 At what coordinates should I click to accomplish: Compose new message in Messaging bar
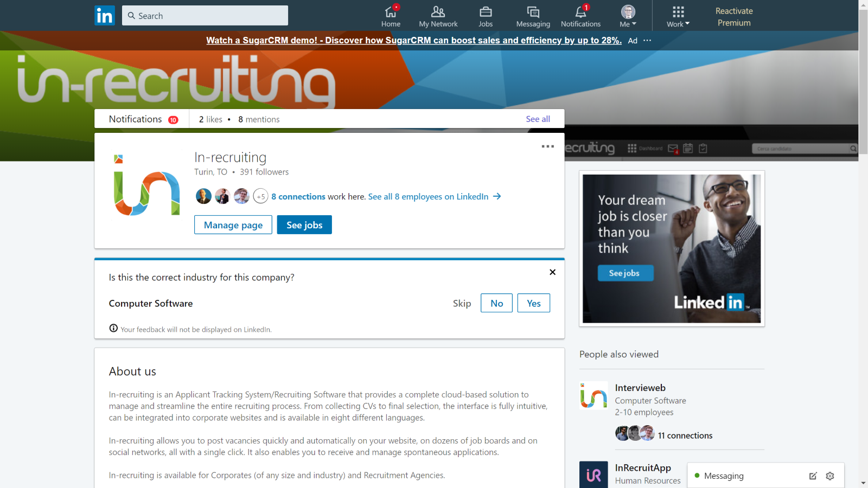click(x=813, y=476)
